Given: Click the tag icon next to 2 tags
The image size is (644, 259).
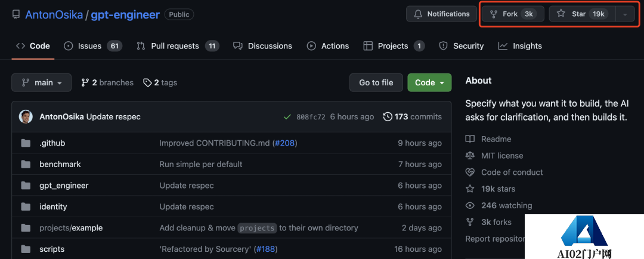Looking at the screenshot, I should pyautogui.click(x=147, y=83).
